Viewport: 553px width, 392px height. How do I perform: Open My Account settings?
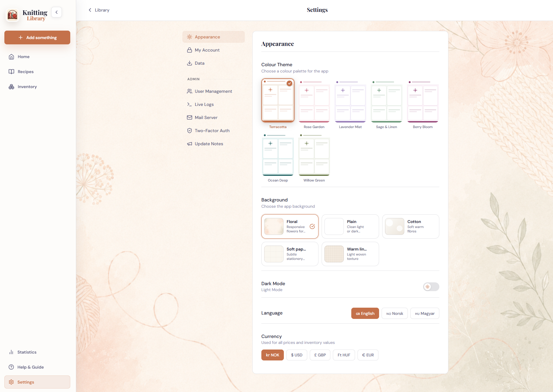coord(214,50)
